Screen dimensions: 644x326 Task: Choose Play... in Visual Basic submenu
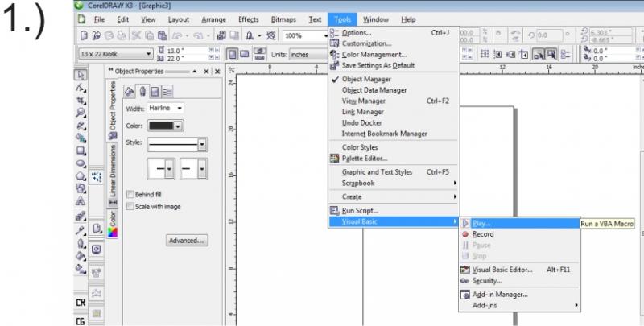pyautogui.click(x=519, y=223)
